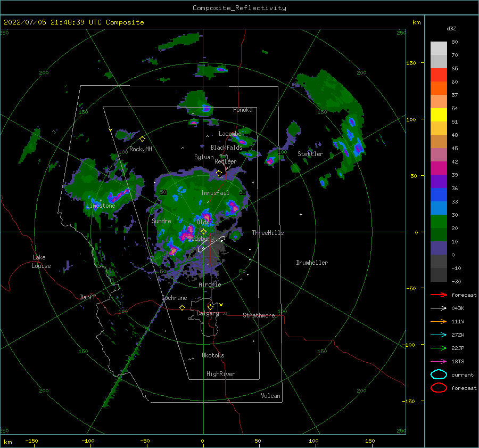Click the yellow radar site marker at Olds
Viewport: 479px width, 448px height.
(203, 232)
